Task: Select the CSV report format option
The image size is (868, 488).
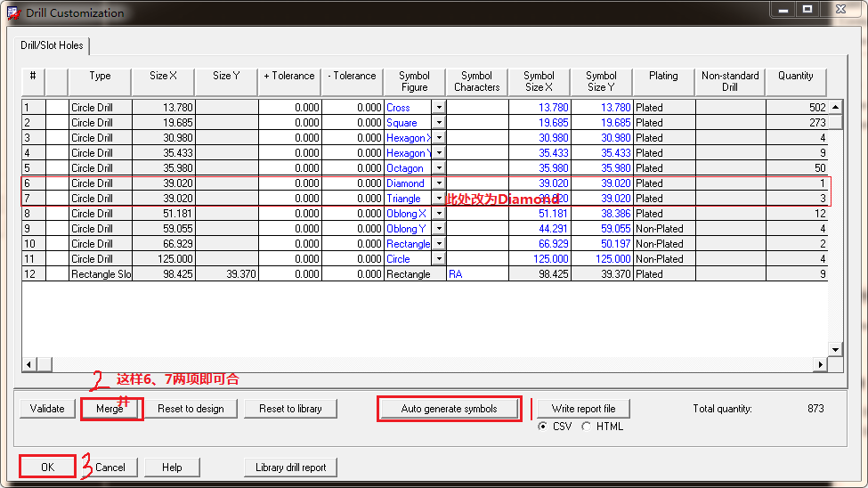Action: pos(543,427)
